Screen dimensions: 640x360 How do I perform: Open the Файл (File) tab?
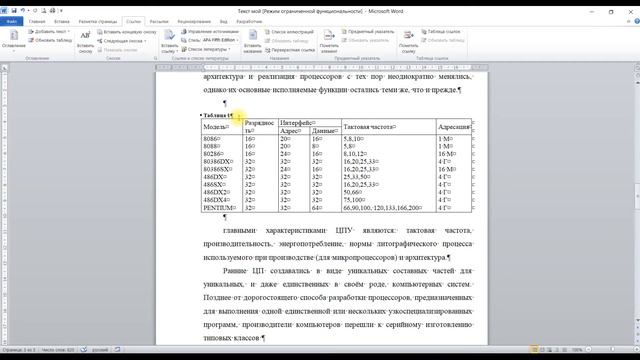pos(11,21)
